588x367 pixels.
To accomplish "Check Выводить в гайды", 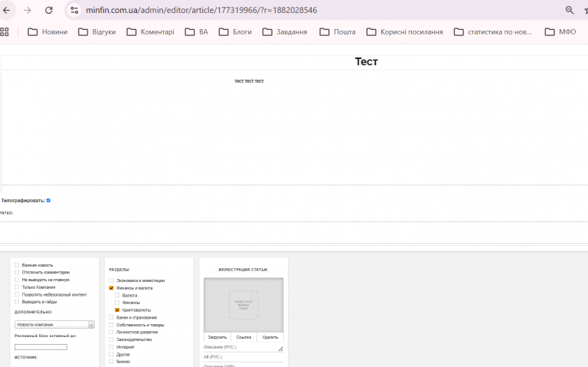I will (17, 302).
